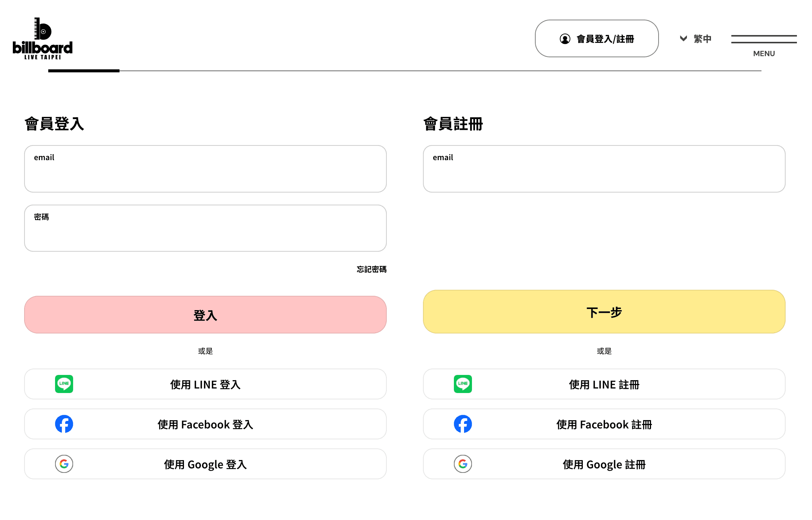Choose 使用 Facebook 註冊 button
812x520 pixels.
pos(604,424)
